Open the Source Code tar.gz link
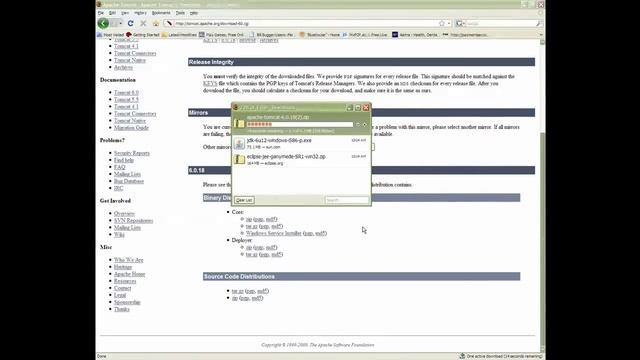This screenshot has width=640, height=360. [238, 291]
